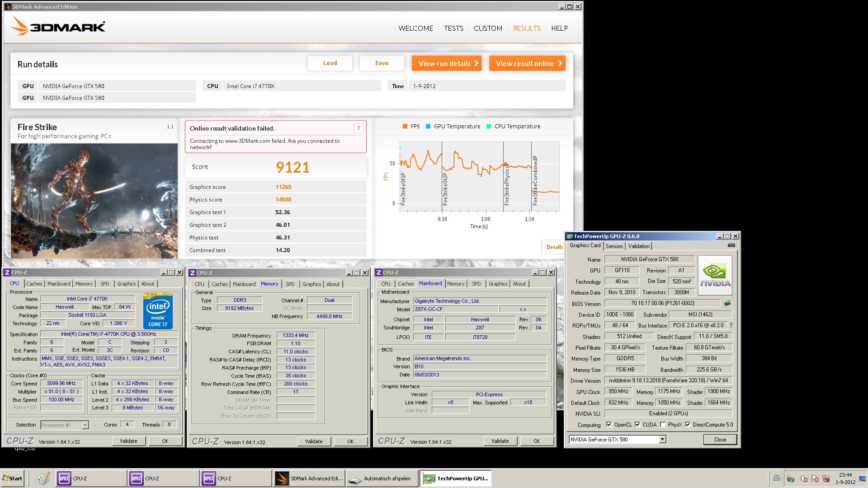Viewport: 868px width, 488px height.
Task: Click Validate in the Mainboard CPU-Z window
Action: (x=500, y=441)
